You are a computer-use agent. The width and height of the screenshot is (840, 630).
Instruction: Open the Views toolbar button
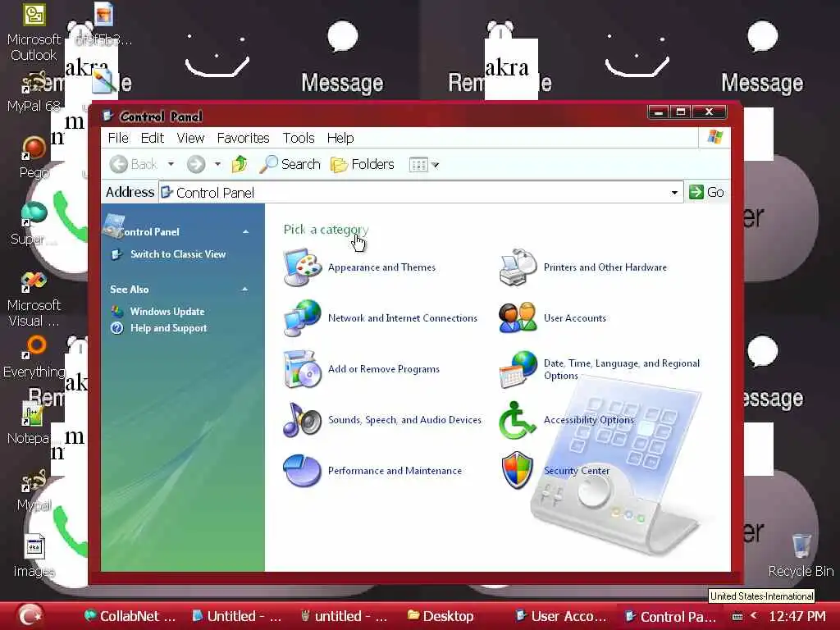click(x=418, y=164)
